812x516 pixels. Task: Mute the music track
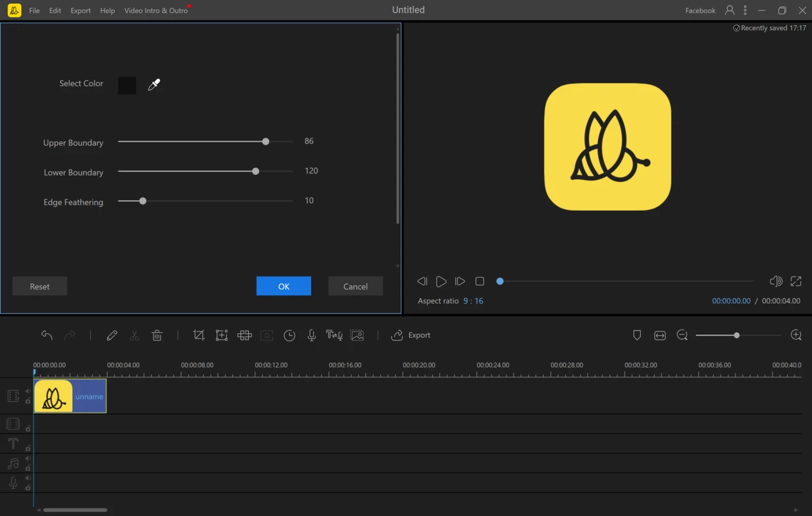[28, 459]
